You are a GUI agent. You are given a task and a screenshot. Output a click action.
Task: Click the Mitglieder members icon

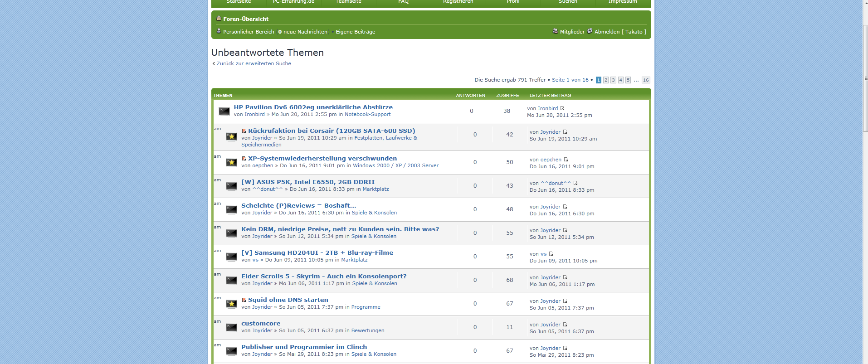click(555, 31)
